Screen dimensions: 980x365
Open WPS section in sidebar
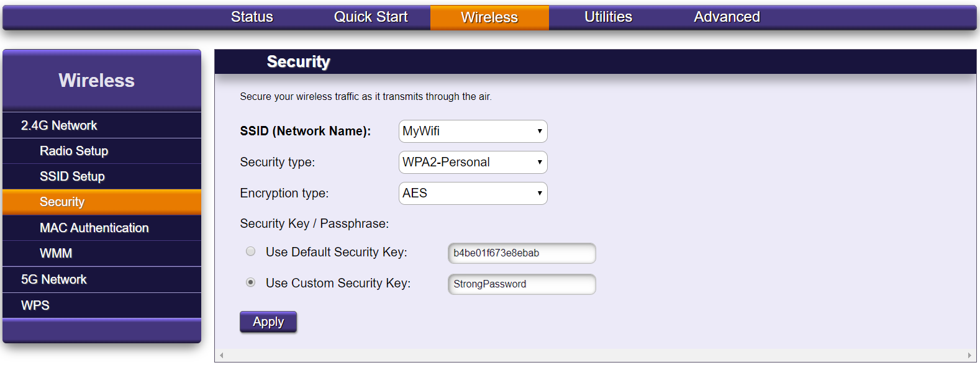(x=35, y=305)
